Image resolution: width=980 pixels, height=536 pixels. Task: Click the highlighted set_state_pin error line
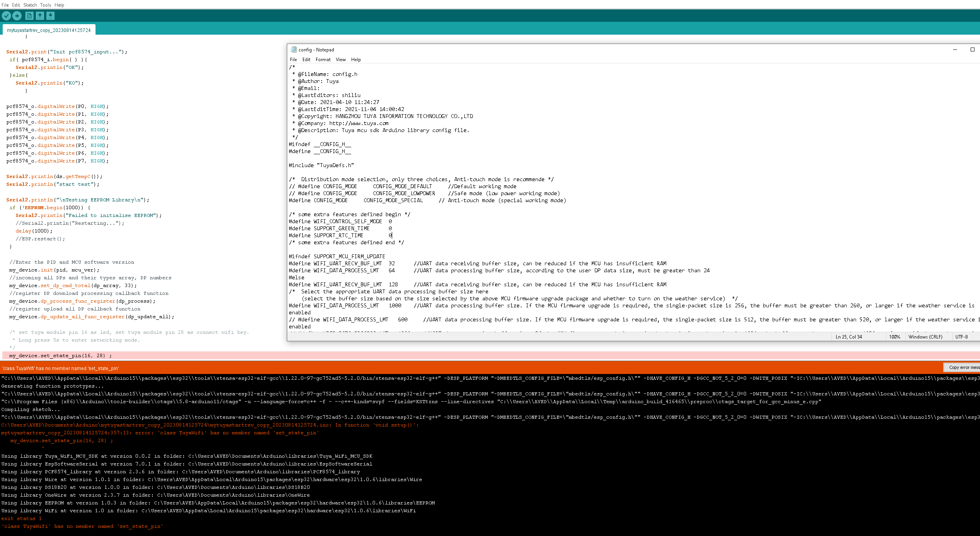(60, 356)
